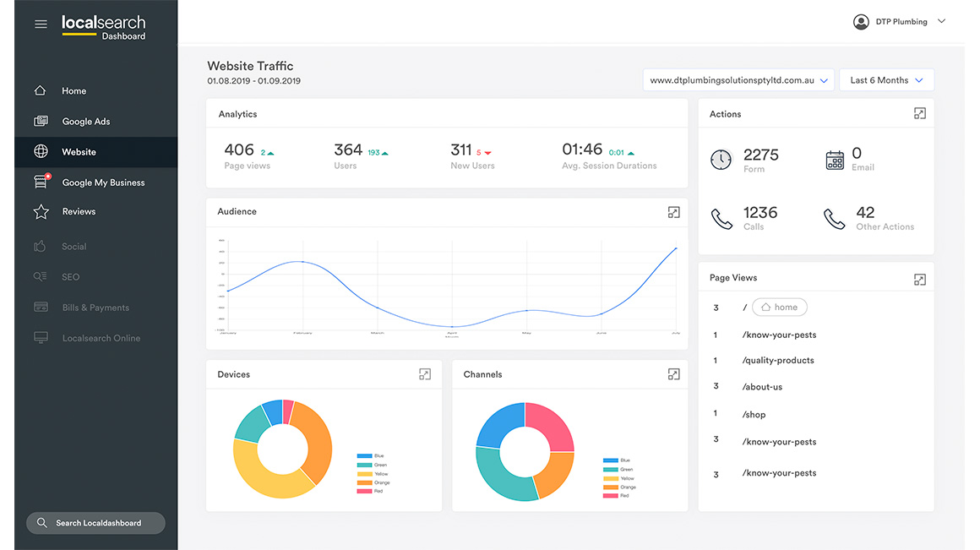Click the Google Ads icon
This screenshot has height=550, width=980.
pos(41,121)
